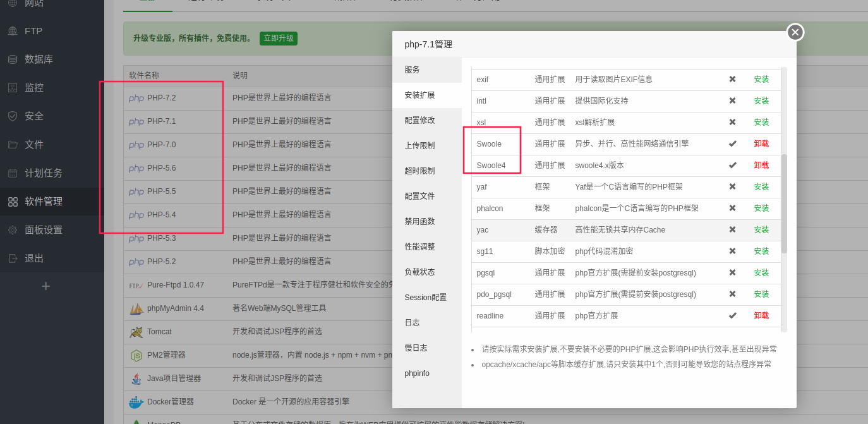This screenshot has height=424, width=868.
Task: Open the 配置文件 tab
Action: click(427, 196)
